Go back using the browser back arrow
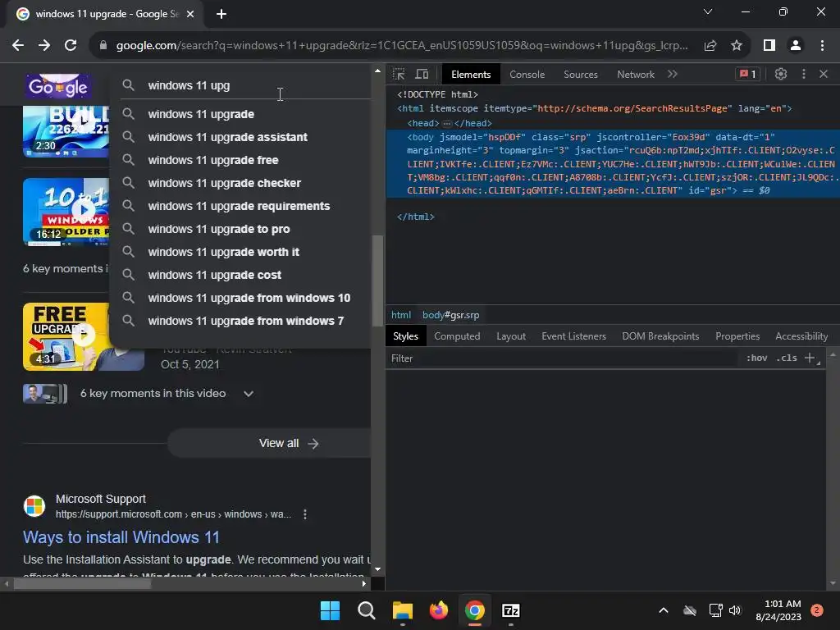Screen dimensions: 840x630 [x=18, y=46]
